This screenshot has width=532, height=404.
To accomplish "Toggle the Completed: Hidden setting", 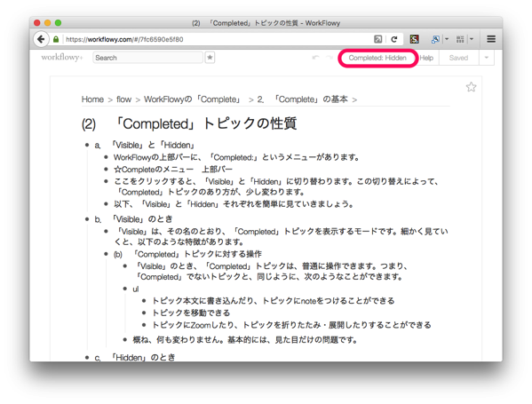I will pos(377,58).
